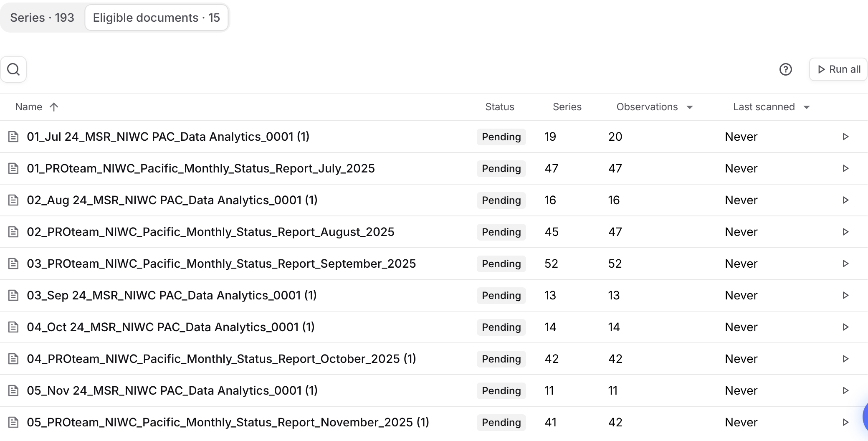868x441 pixels.
Task: Run scan for 05_Nov 24_MSR_NIWC PAC row
Action: (x=845, y=390)
